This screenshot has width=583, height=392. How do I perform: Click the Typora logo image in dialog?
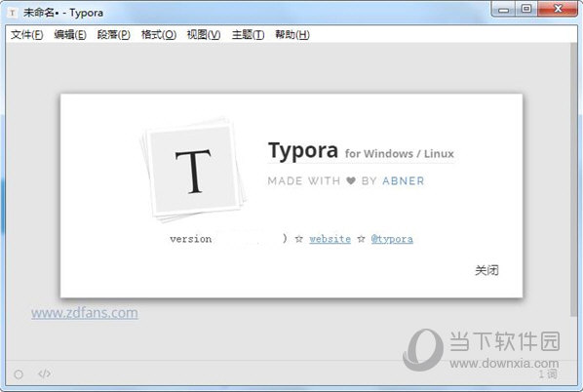[193, 170]
